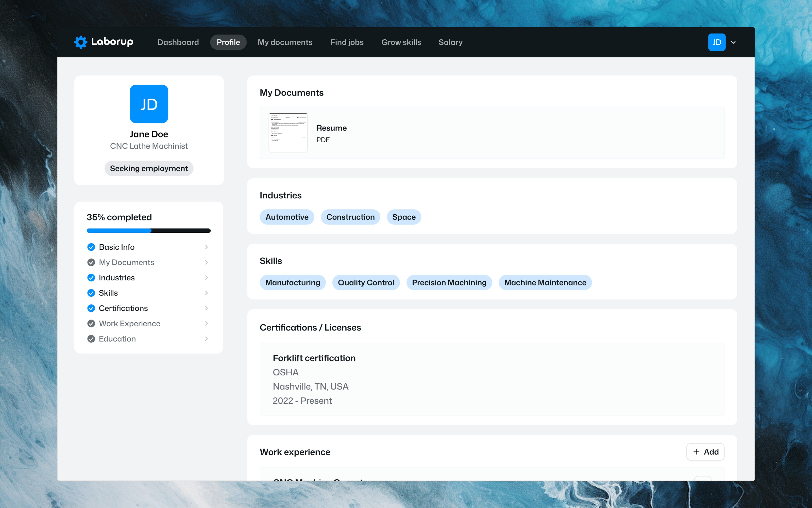Switch to Find jobs tab
Image resolution: width=812 pixels, height=508 pixels.
[x=347, y=42]
